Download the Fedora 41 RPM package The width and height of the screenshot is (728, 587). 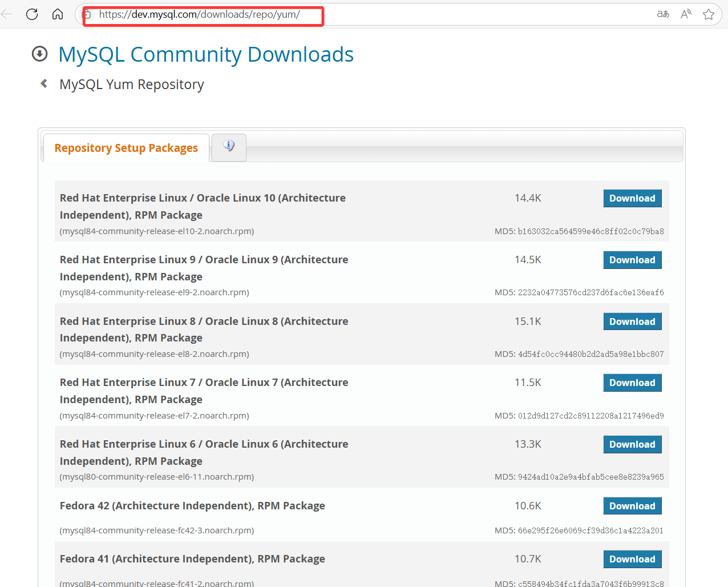click(632, 559)
